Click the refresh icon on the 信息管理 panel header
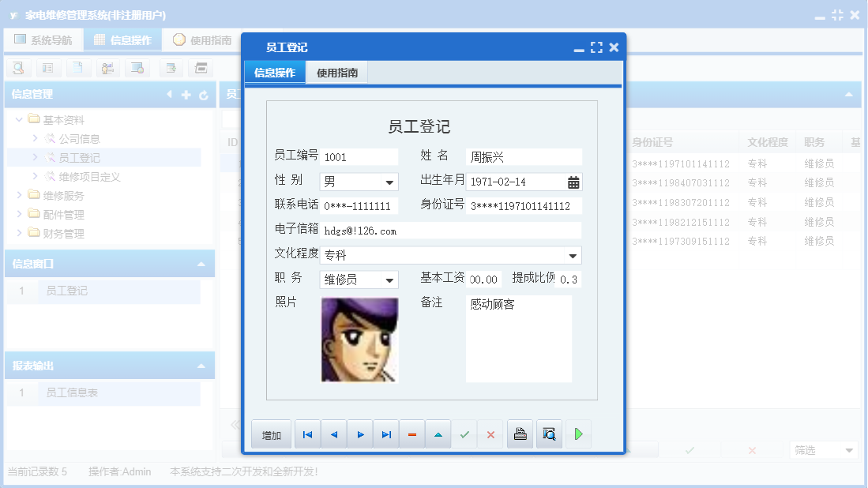This screenshot has width=868, height=488. click(x=204, y=94)
